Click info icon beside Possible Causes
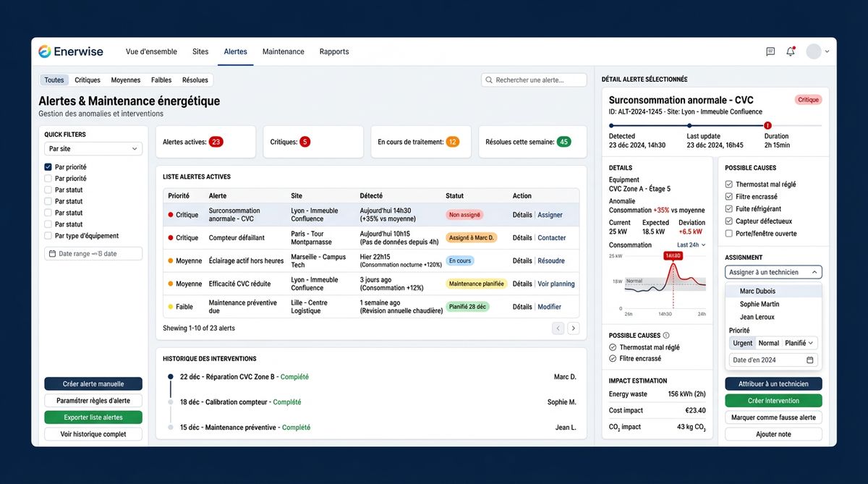 point(666,336)
